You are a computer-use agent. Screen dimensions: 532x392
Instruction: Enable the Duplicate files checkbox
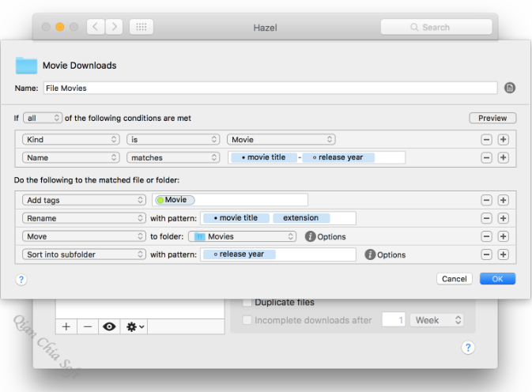click(247, 302)
